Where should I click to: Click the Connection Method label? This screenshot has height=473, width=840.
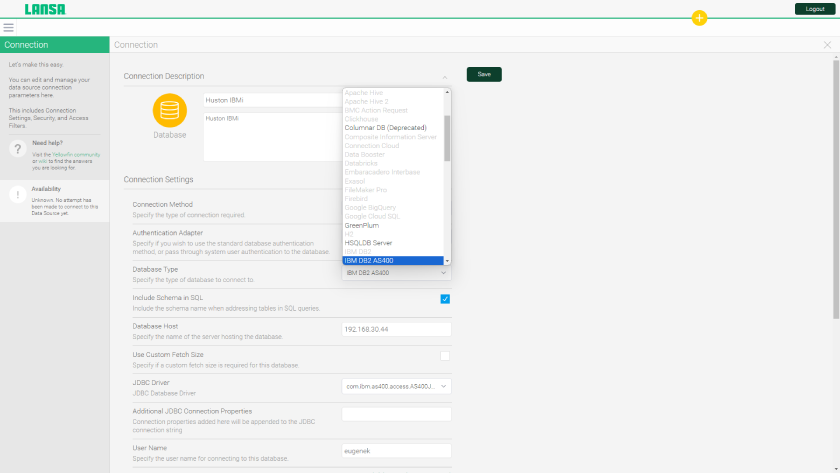(162, 205)
